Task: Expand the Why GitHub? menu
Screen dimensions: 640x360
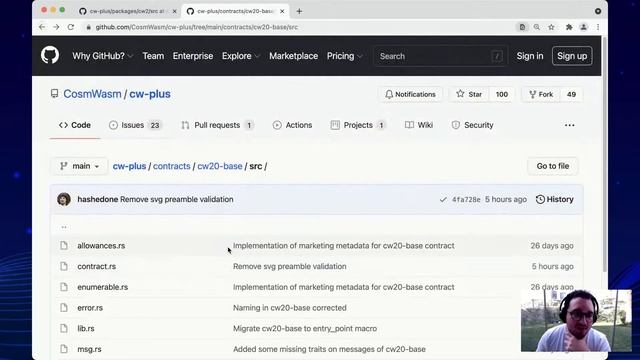Action: tap(102, 56)
